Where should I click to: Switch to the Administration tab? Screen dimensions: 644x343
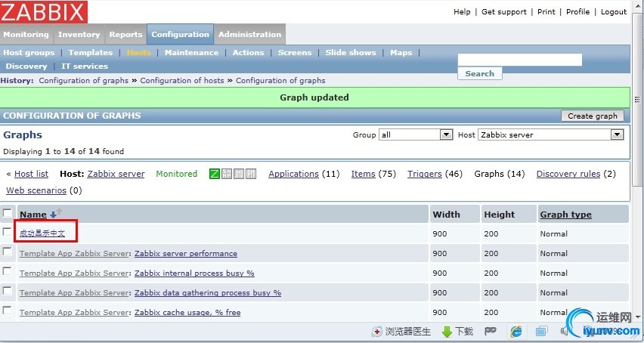249,35
